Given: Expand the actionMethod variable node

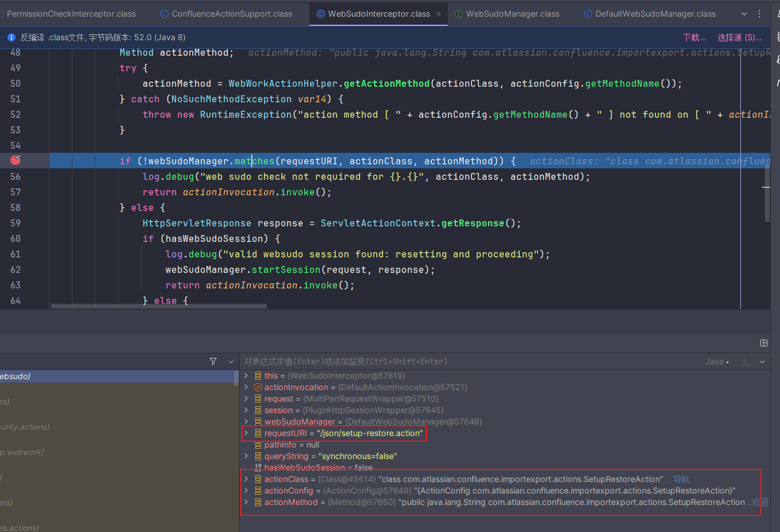Looking at the screenshot, I should click(x=246, y=502).
